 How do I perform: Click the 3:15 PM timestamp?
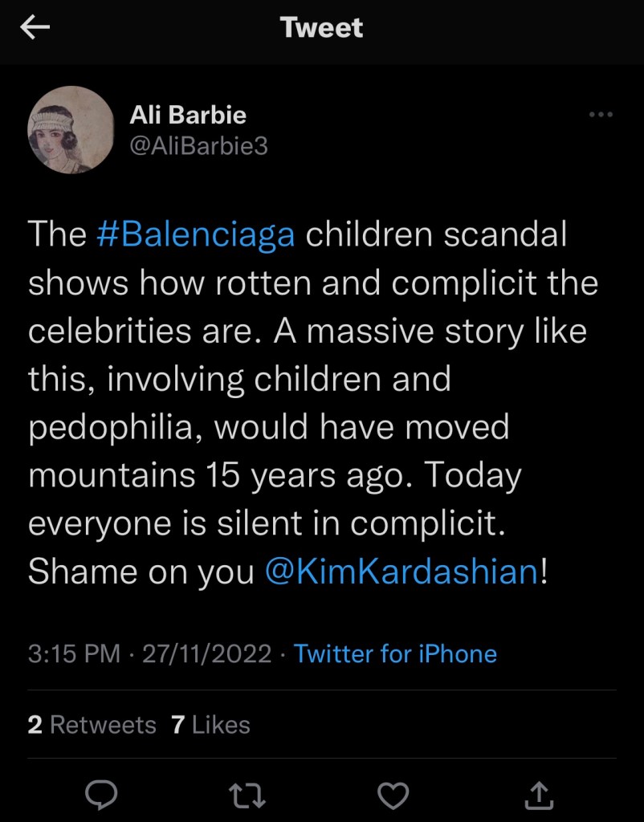pos(74,653)
